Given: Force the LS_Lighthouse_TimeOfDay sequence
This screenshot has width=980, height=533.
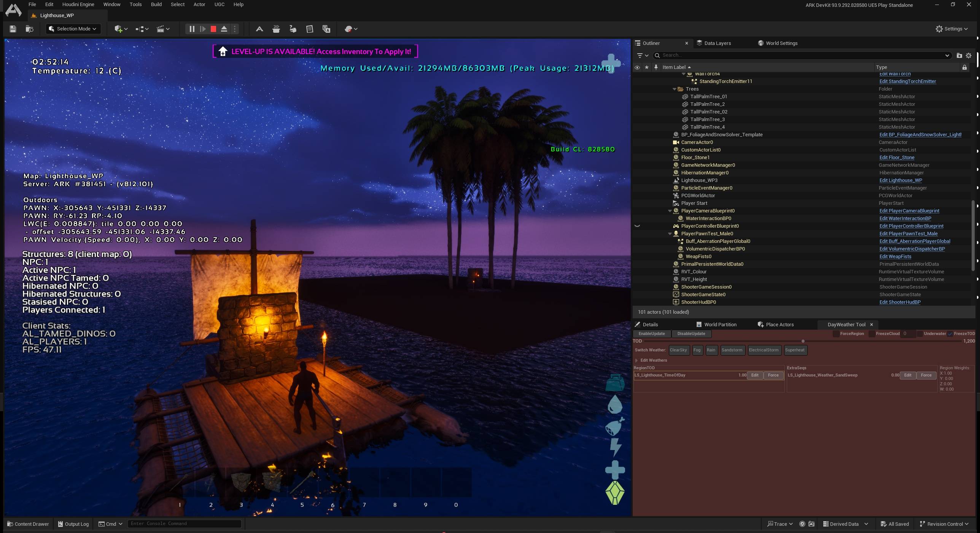Looking at the screenshot, I should pos(773,375).
